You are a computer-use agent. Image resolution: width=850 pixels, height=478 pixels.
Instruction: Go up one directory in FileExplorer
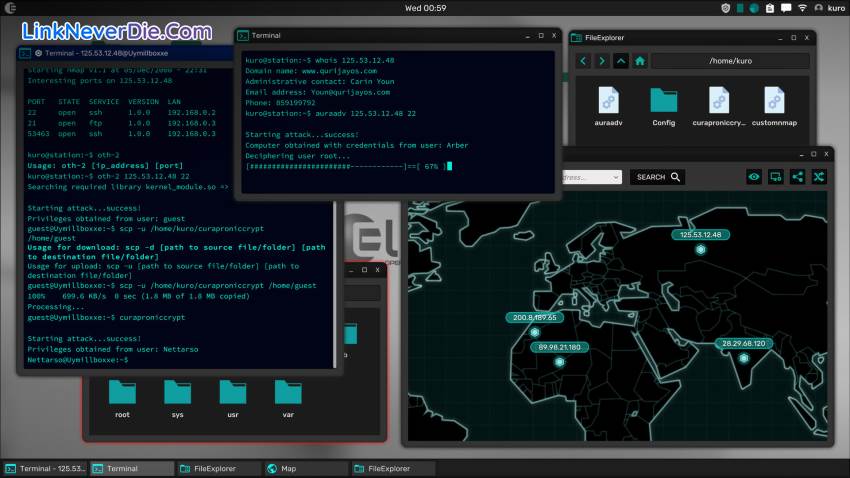[621, 61]
